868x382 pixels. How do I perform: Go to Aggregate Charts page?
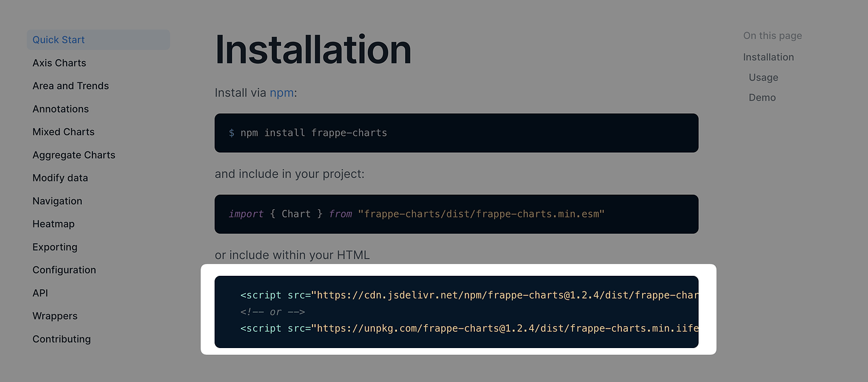74,155
